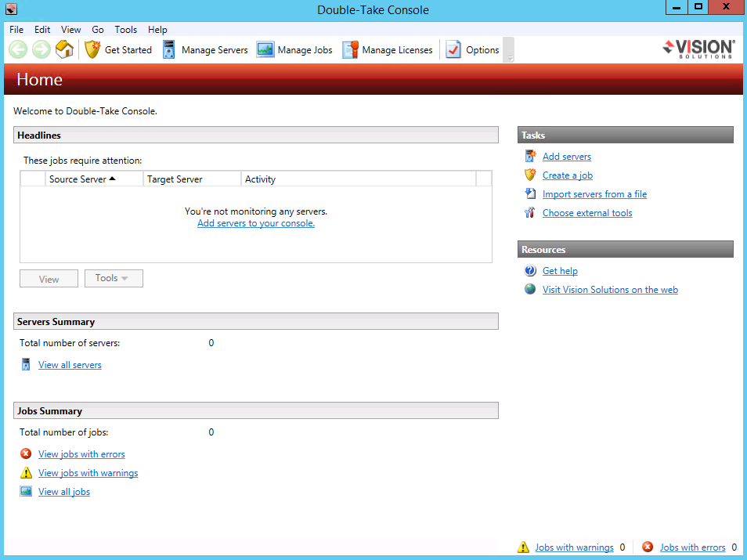
Task: Click Add servers to your console link
Action: point(256,223)
